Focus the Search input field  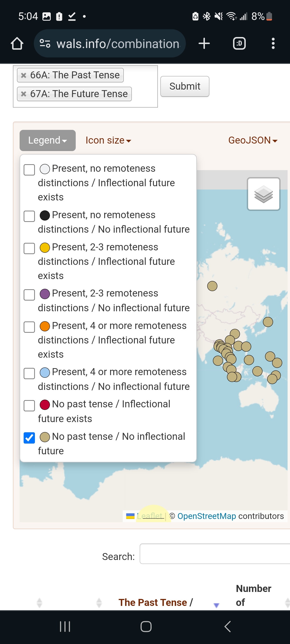click(x=215, y=554)
